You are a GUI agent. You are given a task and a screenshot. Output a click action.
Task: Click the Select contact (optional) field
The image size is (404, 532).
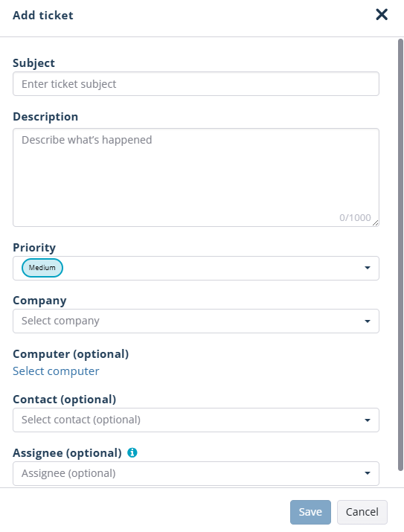tap(196, 420)
